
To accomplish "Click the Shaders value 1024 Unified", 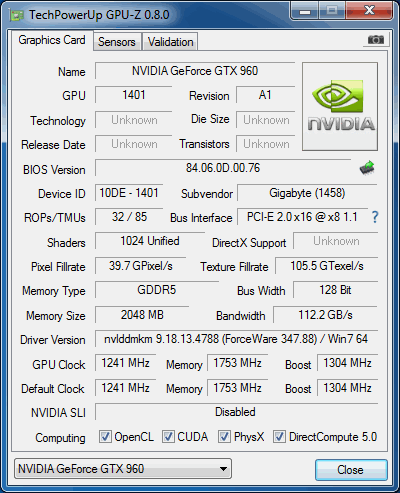I will 150,241.
